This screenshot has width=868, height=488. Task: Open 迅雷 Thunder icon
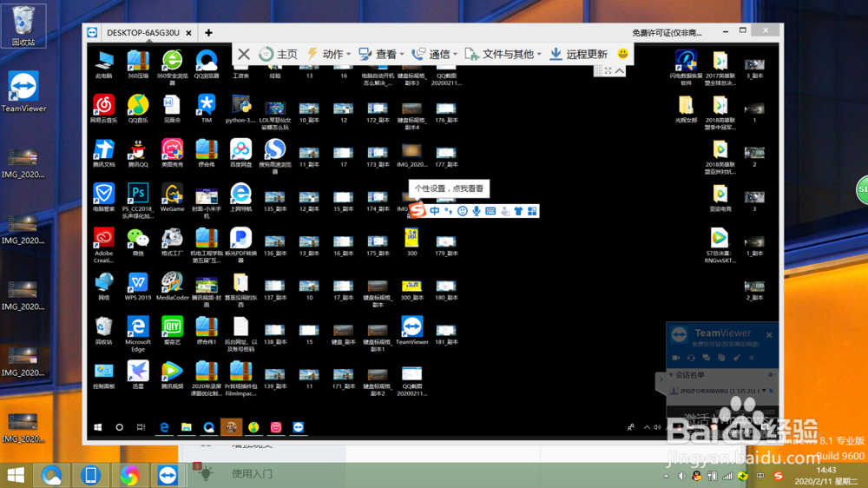point(138,374)
